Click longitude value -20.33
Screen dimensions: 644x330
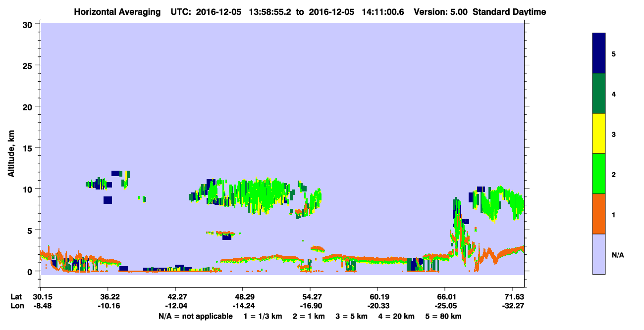click(377, 306)
